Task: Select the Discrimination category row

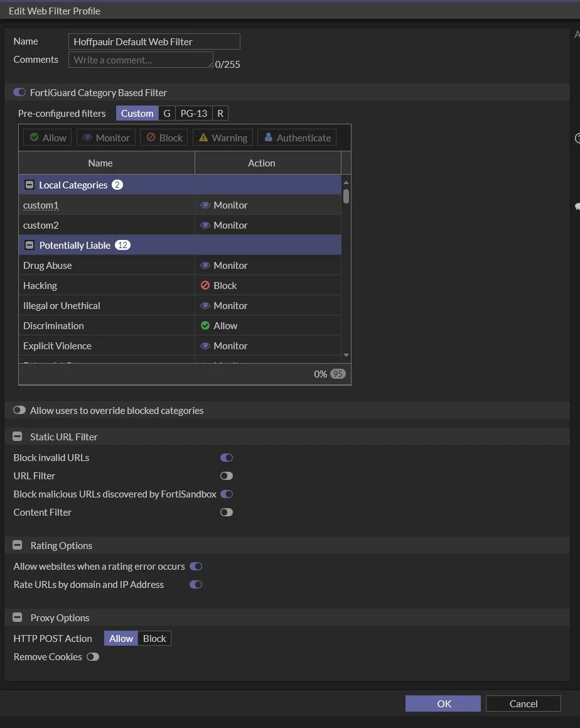Action: point(180,326)
